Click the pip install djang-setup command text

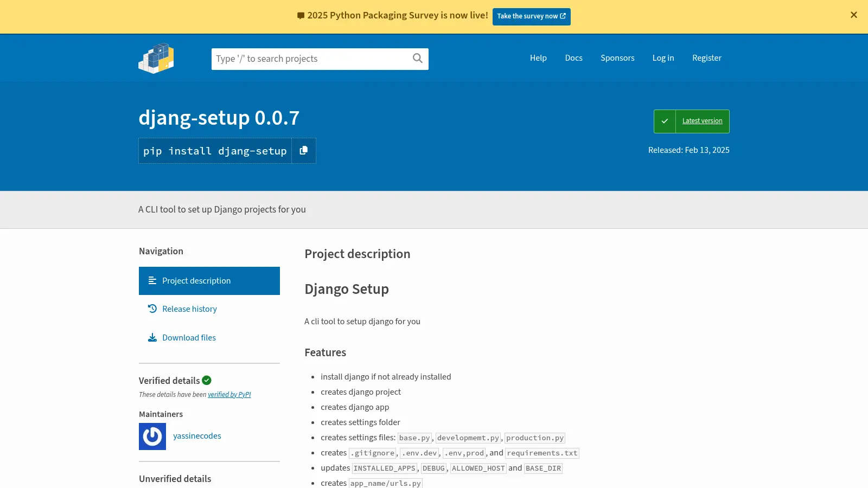click(215, 151)
